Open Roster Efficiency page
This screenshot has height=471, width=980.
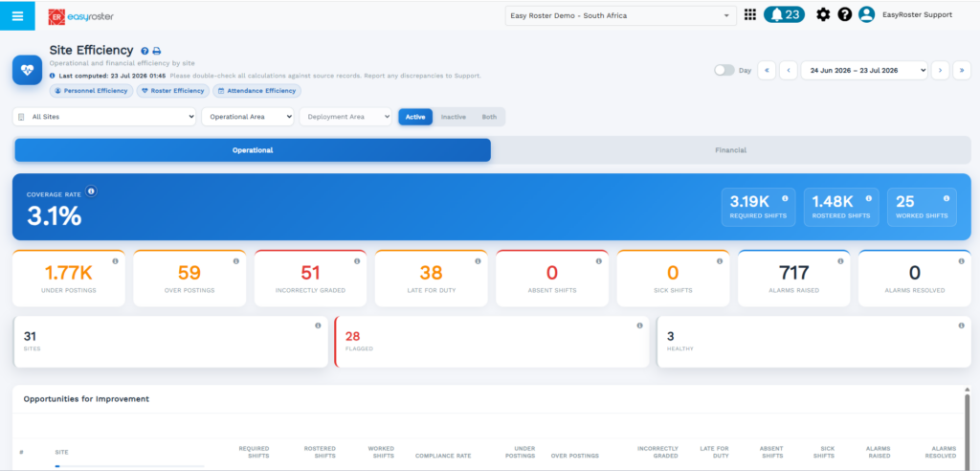tap(173, 91)
